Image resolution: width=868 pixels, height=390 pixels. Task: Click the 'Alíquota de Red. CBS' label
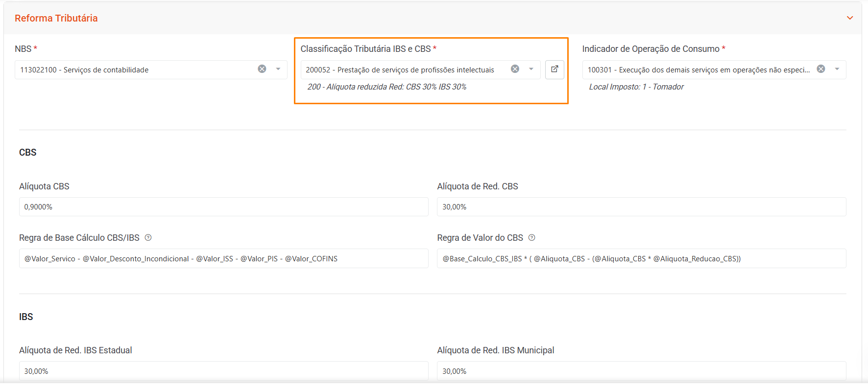(478, 186)
